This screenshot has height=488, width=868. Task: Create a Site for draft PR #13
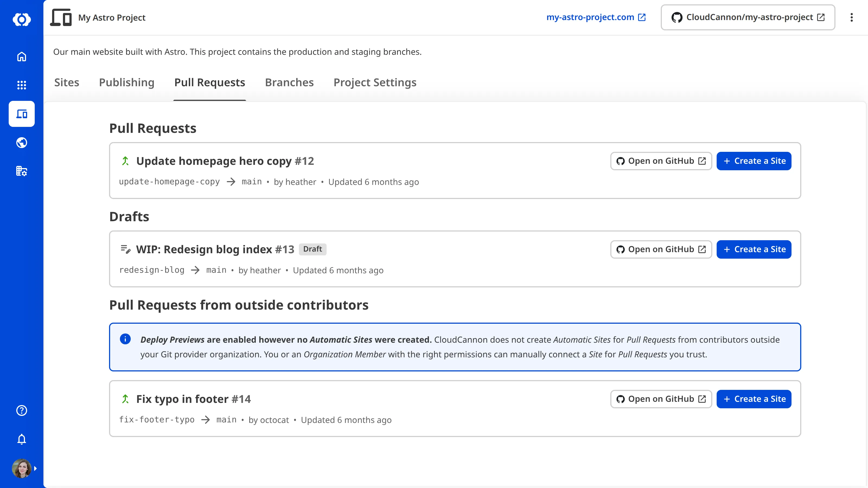pyautogui.click(x=754, y=249)
